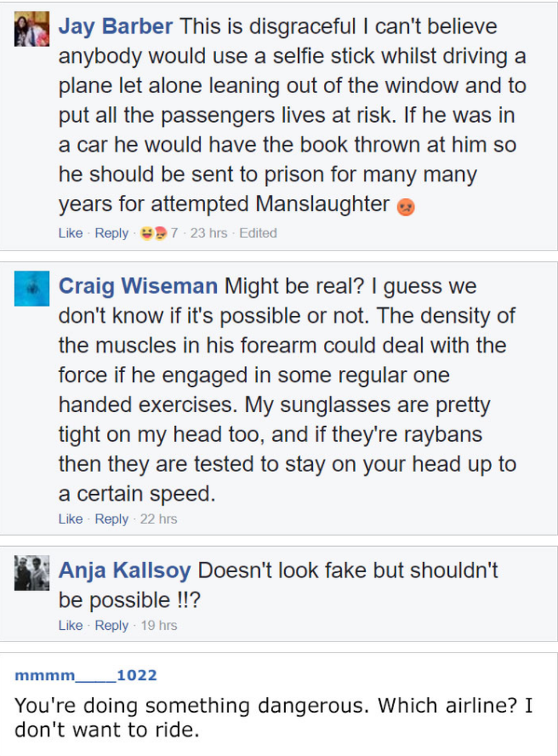558x756 pixels.
Task: Open the 19 hrs timestamp
Action: pos(158,625)
